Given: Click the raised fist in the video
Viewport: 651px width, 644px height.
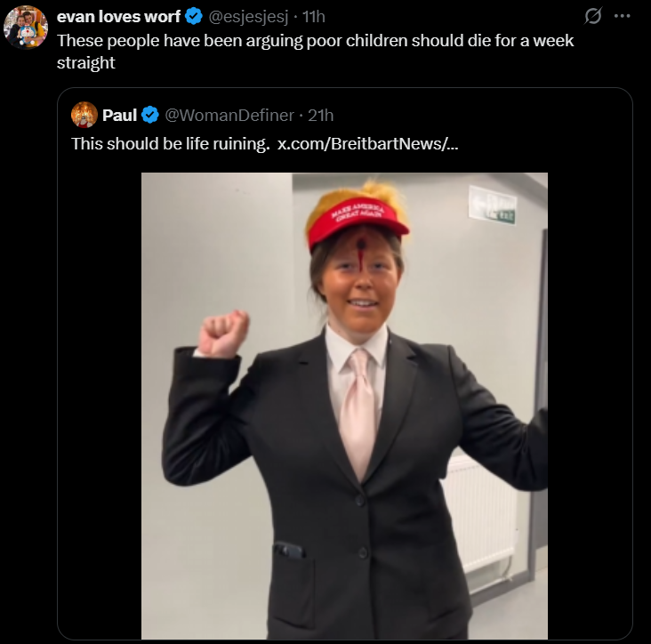Looking at the screenshot, I should tap(224, 334).
